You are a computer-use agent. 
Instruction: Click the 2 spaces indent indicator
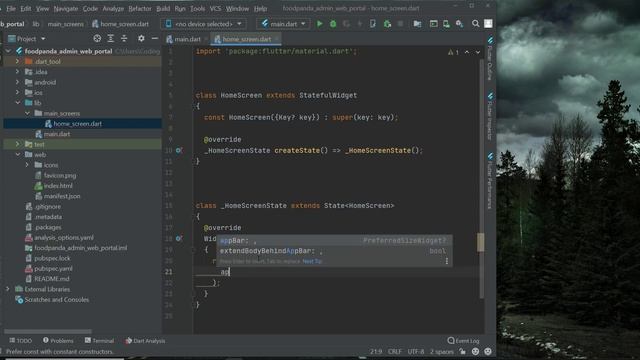click(x=442, y=351)
